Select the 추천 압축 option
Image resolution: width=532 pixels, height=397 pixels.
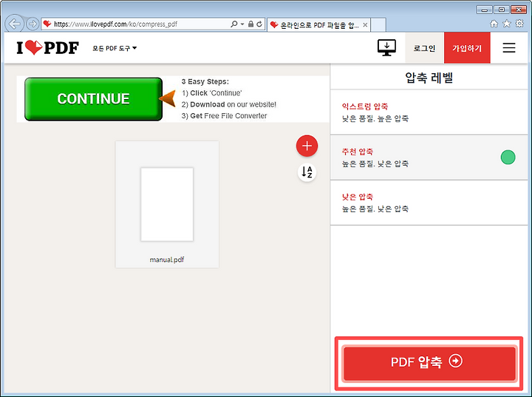coord(429,157)
